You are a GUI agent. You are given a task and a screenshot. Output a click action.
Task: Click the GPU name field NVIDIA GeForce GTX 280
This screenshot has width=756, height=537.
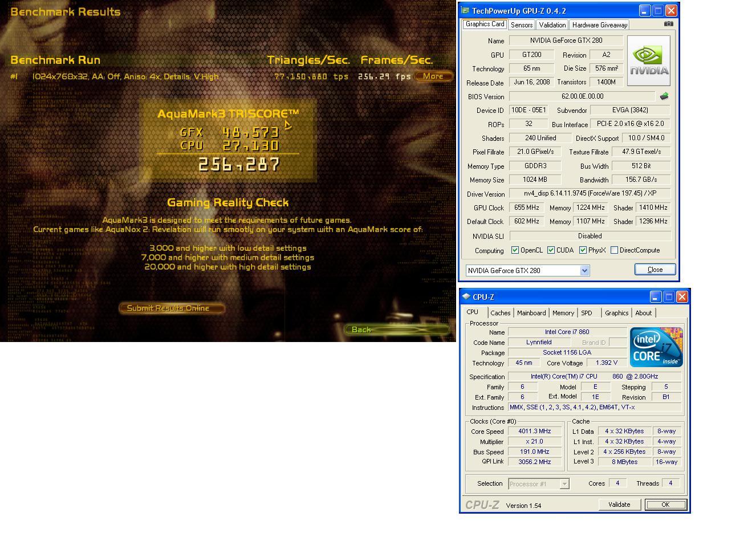(566, 40)
